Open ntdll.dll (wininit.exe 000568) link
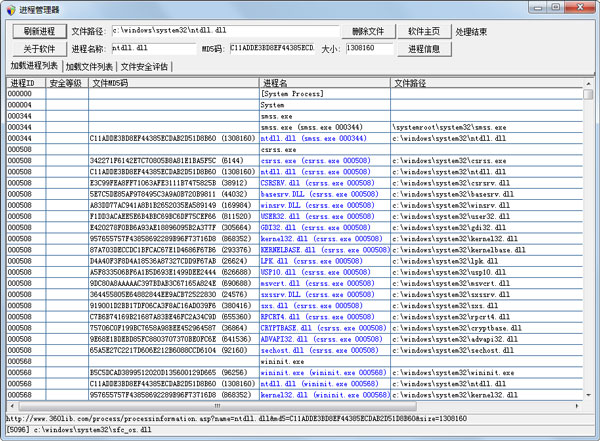Screen dimensions: 600x441 point(320,384)
